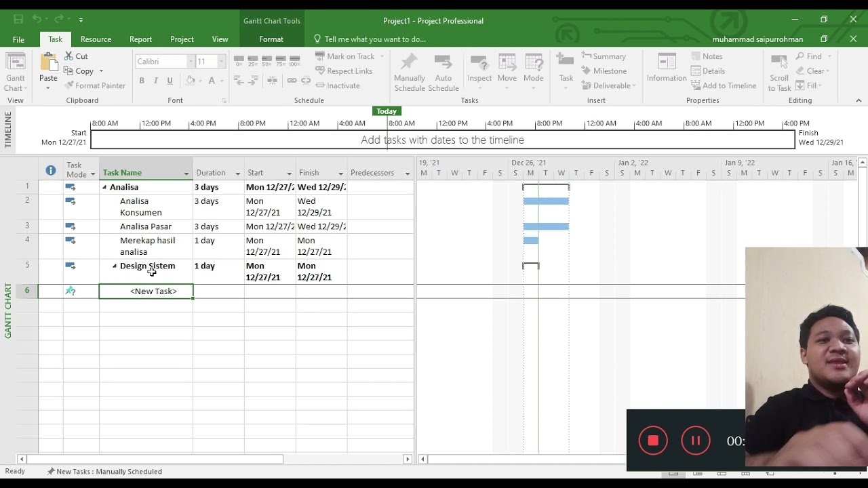This screenshot has height=488, width=868.
Task: Open the font size dropdown
Action: (220, 61)
